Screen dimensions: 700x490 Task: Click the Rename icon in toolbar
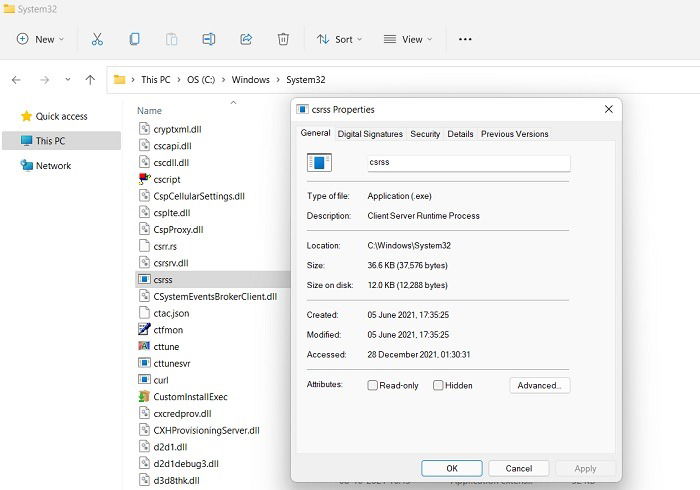[208, 39]
